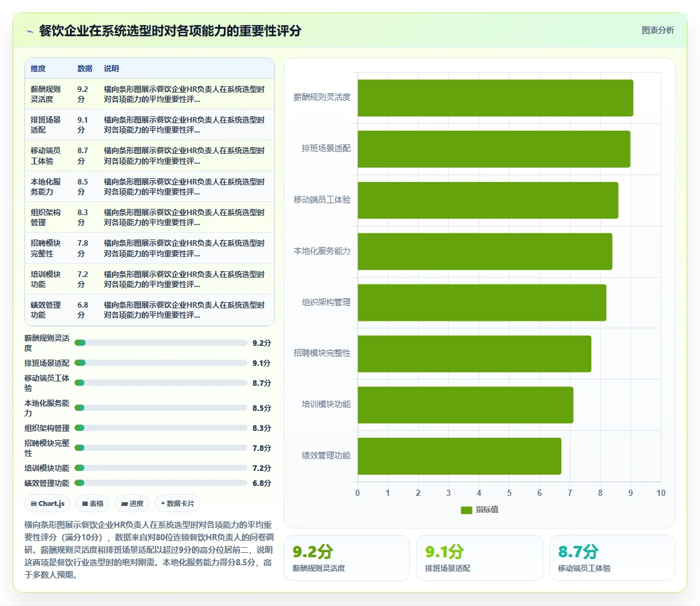Click the 绩效管理功能 y-axis label
700x606 pixels.
point(326,455)
